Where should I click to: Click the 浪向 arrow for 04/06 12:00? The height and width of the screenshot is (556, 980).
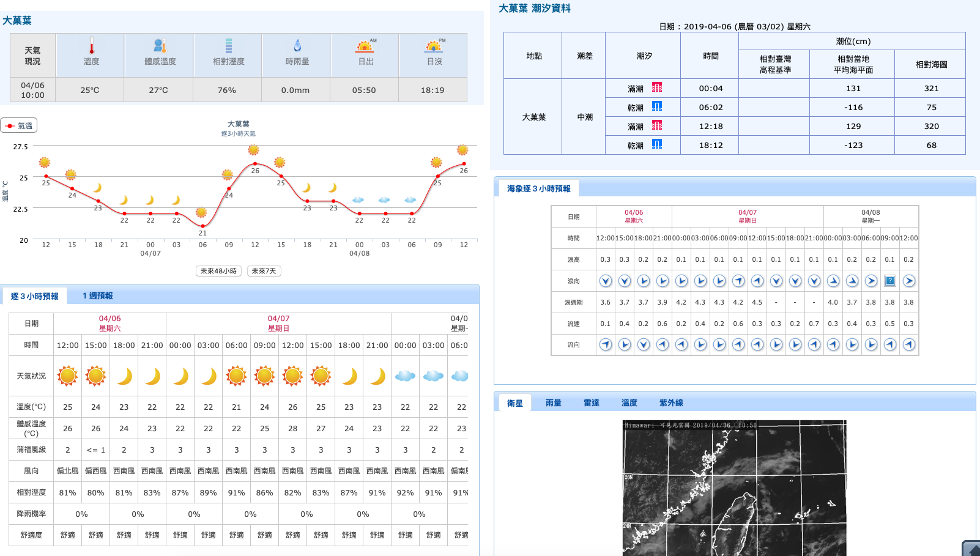(606, 281)
